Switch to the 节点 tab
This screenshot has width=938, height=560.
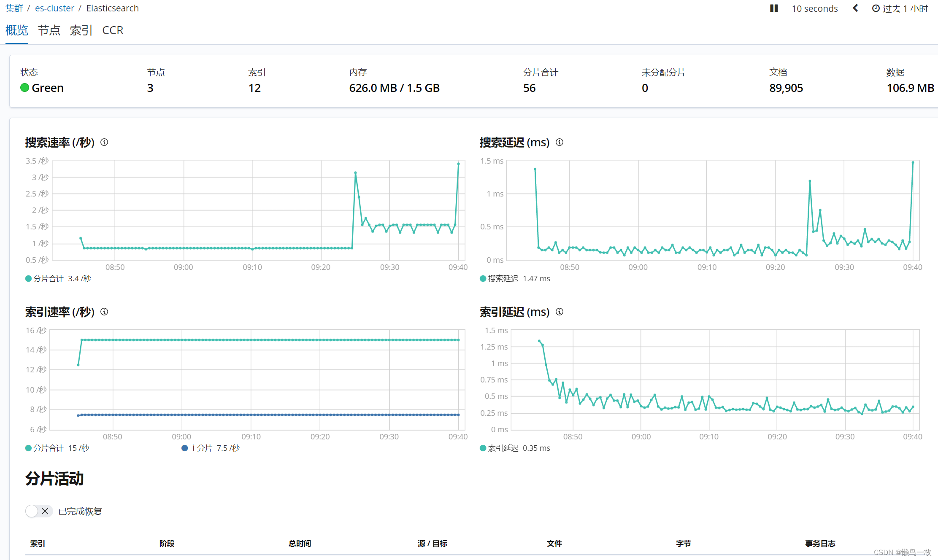[x=49, y=30]
